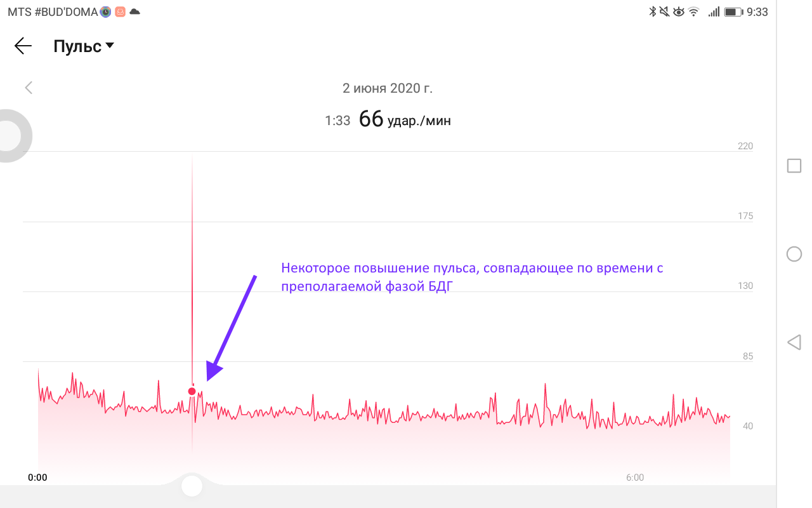Click the 0:00 time axis label
This screenshot has width=812, height=508.
click(37, 478)
